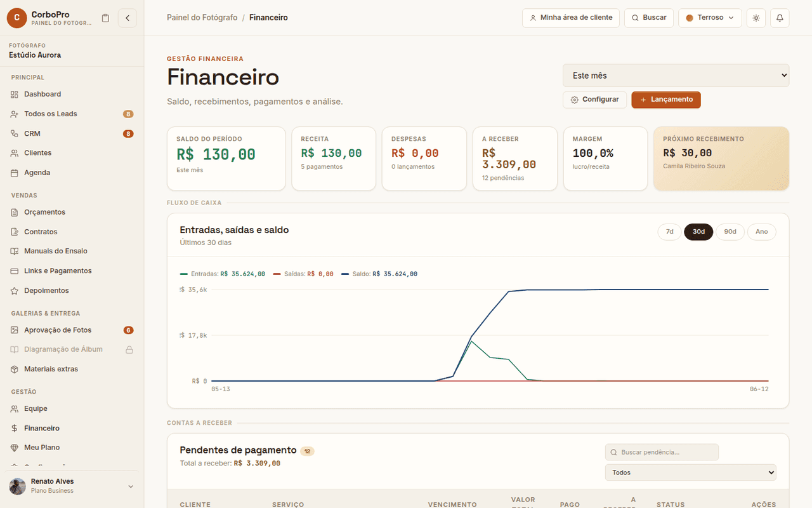Image resolution: width=812 pixels, height=508 pixels.
Task: Open Contratos page
Action: pyautogui.click(x=72, y=232)
